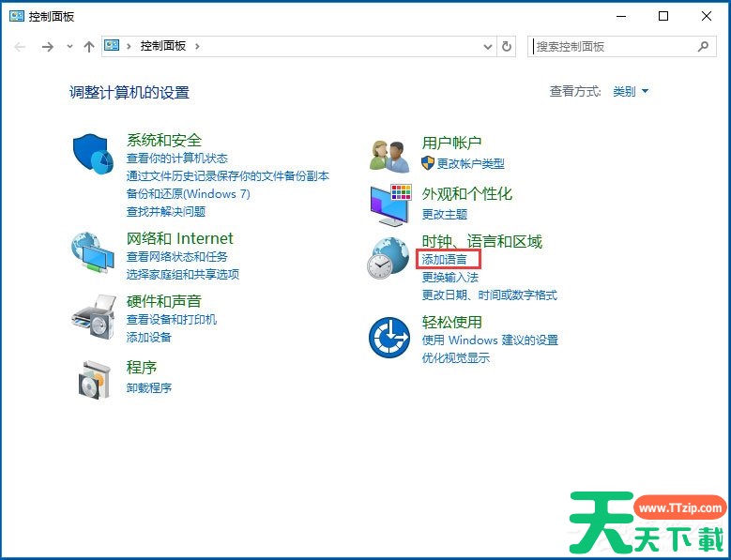Open 选择家庭组和共享选项 link
This screenshot has width=731, height=560.
click(x=183, y=275)
